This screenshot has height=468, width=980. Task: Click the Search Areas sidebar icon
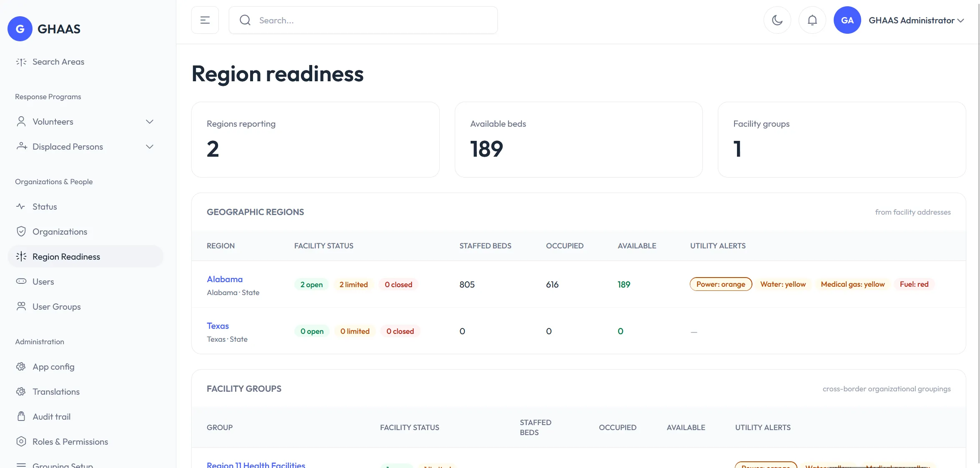pyautogui.click(x=21, y=62)
